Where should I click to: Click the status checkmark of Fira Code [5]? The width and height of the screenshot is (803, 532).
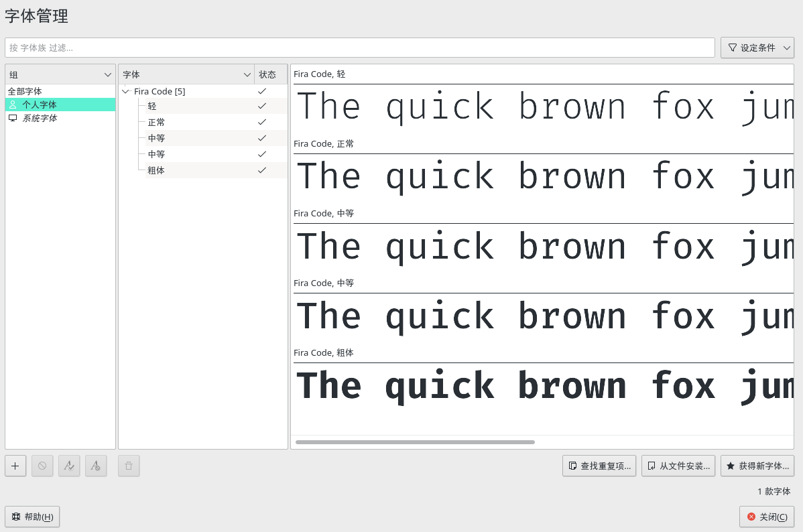[262, 91]
